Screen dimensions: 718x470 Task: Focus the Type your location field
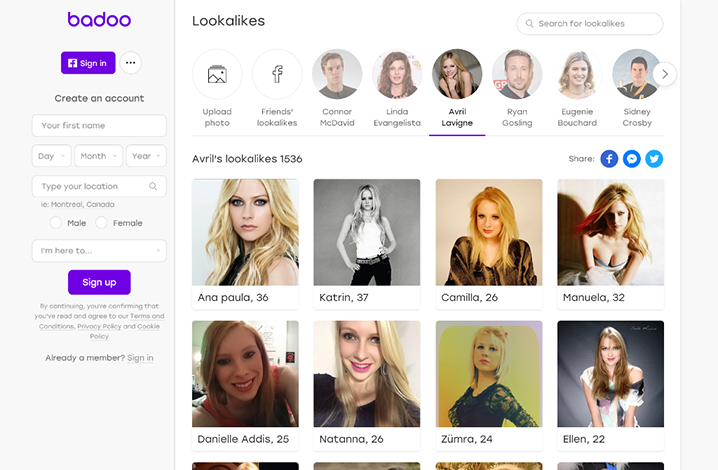click(x=99, y=186)
